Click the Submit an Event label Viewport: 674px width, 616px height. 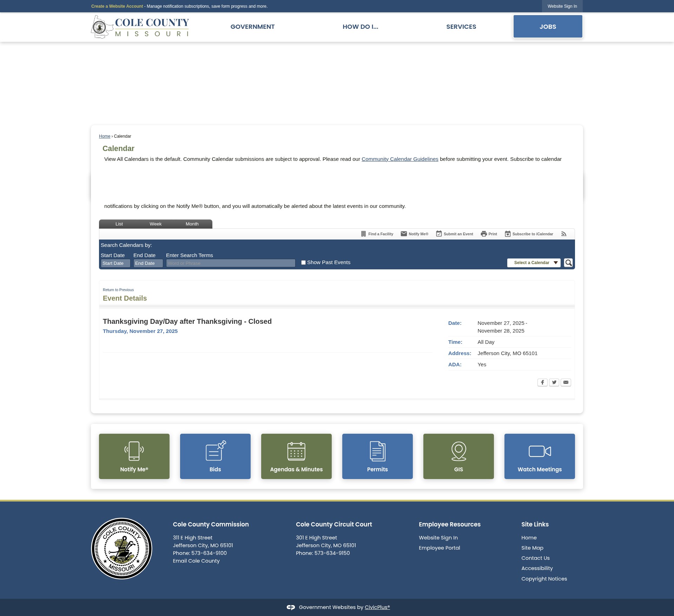click(458, 234)
